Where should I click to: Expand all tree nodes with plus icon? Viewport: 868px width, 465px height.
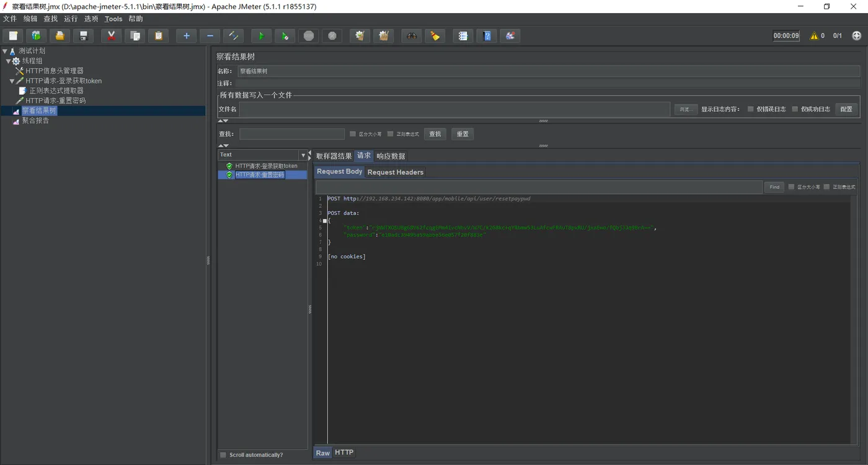pos(186,35)
